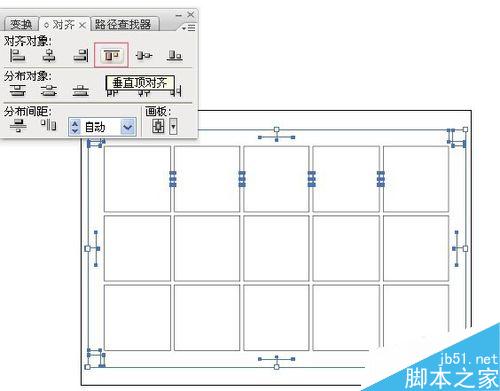Image resolution: width=500 pixels, height=391 pixels.
Task: Close the 对齐 tab with its x
Action: 82,25
